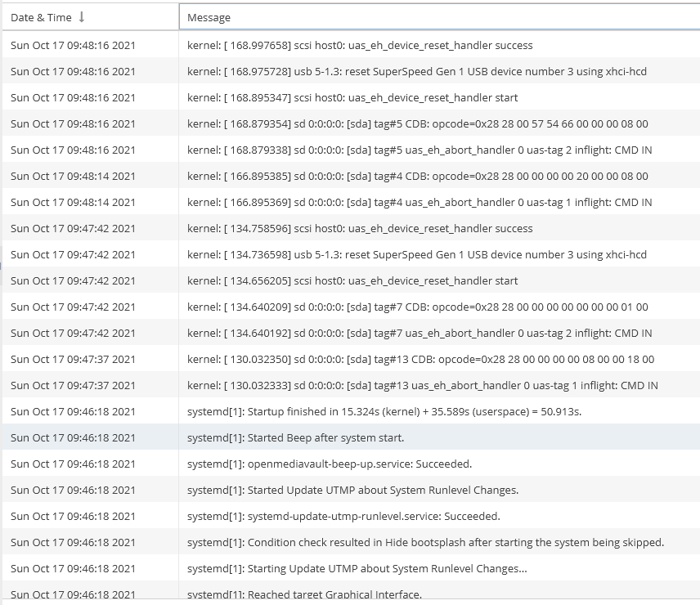700x605 pixels.
Task: Select 'Starting Update UTMP about System Runlevel Changes...'
Action: pyautogui.click(x=357, y=569)
